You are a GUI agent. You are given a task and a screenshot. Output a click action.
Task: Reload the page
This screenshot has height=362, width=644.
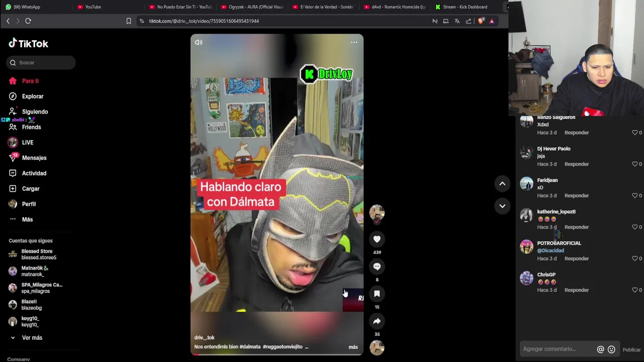click(28, 21)
